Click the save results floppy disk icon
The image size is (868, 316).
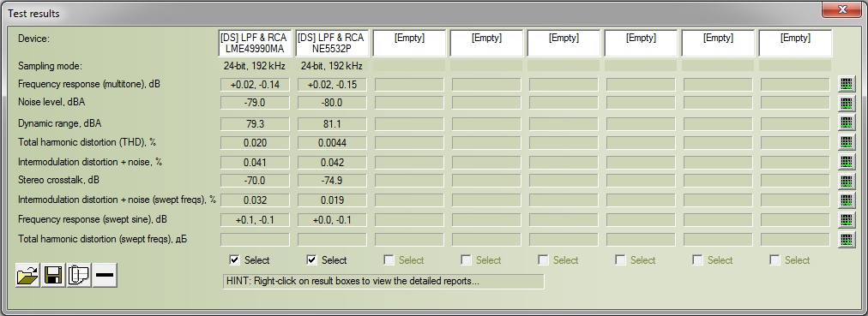pyautogui.click(x=53, y=275)
